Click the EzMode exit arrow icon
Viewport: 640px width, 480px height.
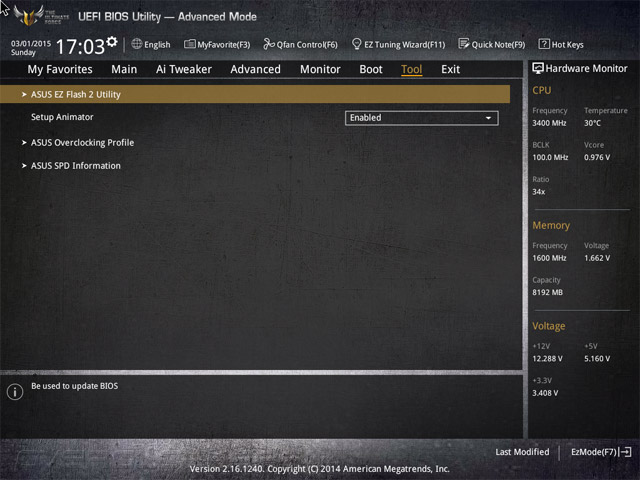pos(625,452)
